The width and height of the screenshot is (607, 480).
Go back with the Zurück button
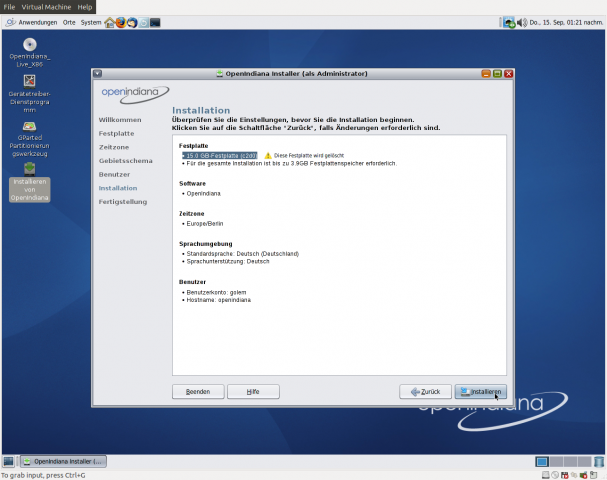click(424, 392)
